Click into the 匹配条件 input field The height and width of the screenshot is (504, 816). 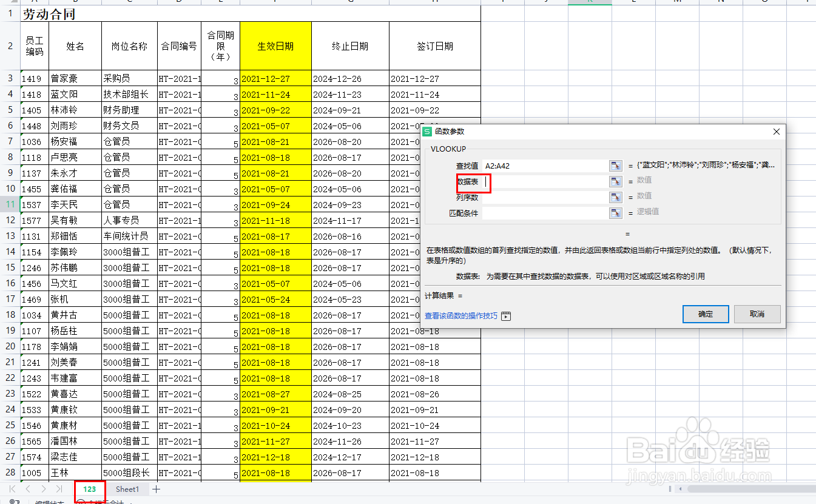pos(545,212)
